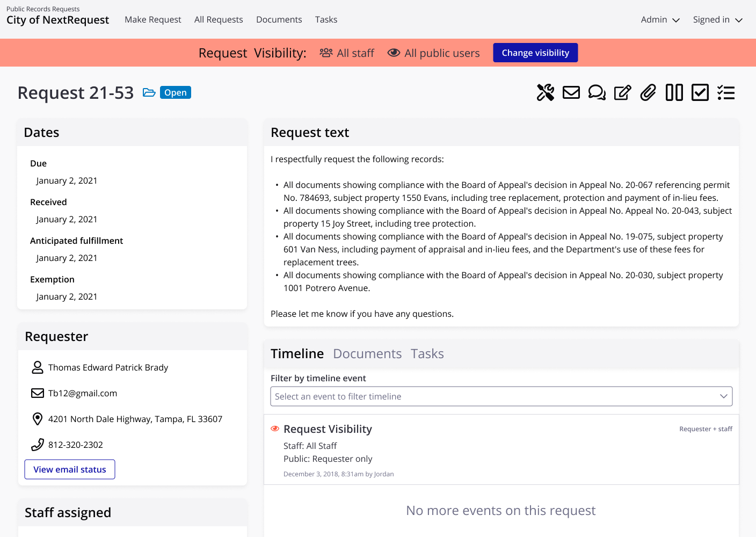Compose an email to the requester
Image resolution: width=756 pixels, height=537 pixels.
(571, 92)
